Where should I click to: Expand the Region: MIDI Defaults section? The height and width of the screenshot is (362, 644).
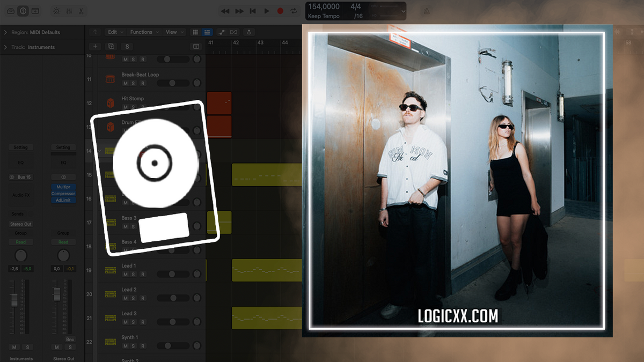(6, 32)
